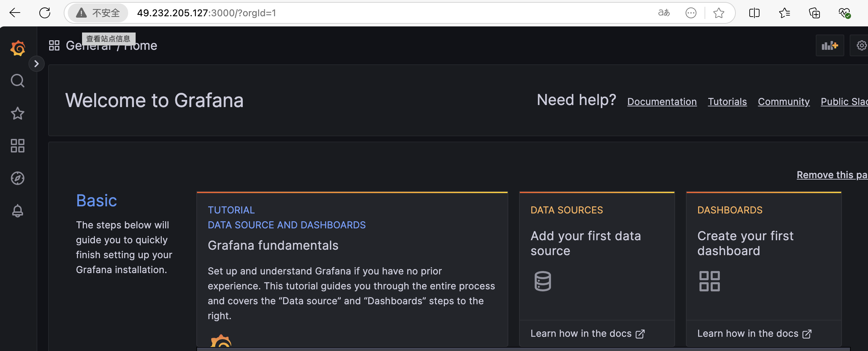The width and height of the screenshot is (868, 351).
Task: Add a panel with the chart-plus button
Action: tap(830, 45)
